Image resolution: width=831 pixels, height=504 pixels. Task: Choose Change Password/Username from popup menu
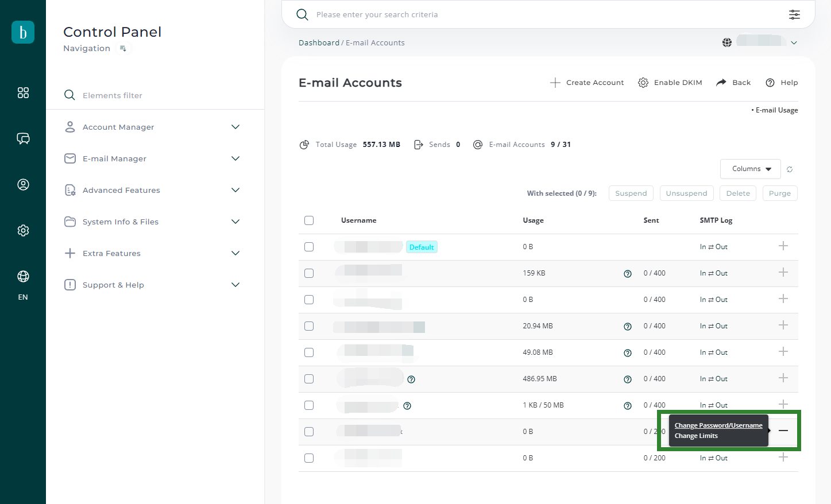(x=718, y=425)
